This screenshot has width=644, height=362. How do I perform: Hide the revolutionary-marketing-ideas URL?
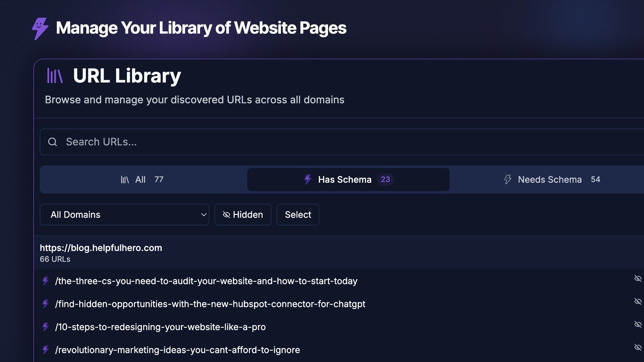tap(638, 347)
